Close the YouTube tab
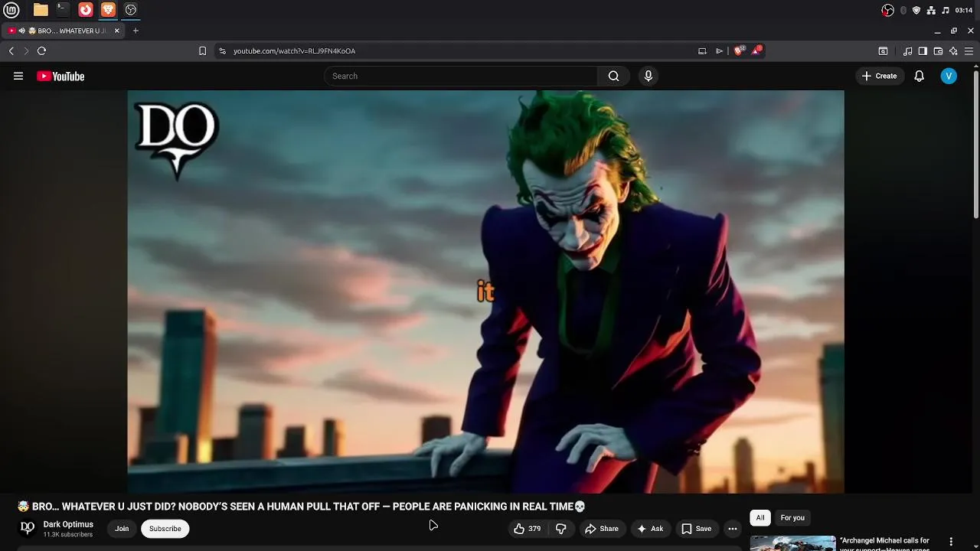Viewport: 980px width, 551px height. [117, 31]
